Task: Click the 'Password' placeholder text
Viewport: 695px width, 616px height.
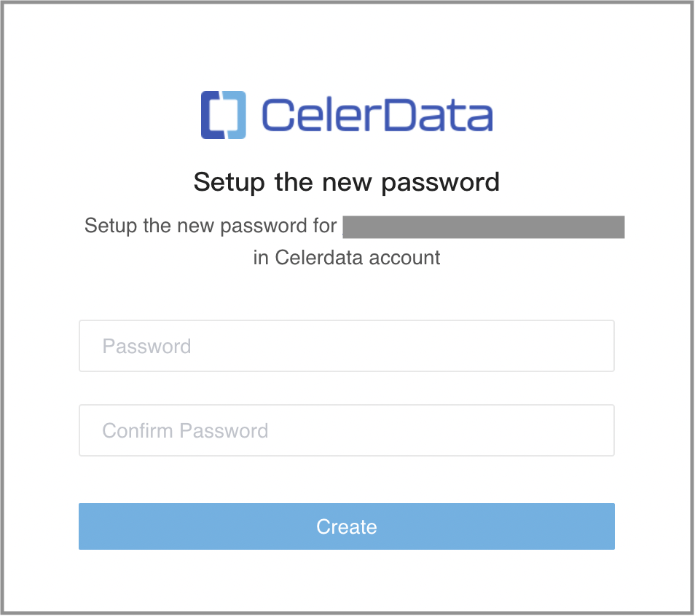Action: [146, 346]
